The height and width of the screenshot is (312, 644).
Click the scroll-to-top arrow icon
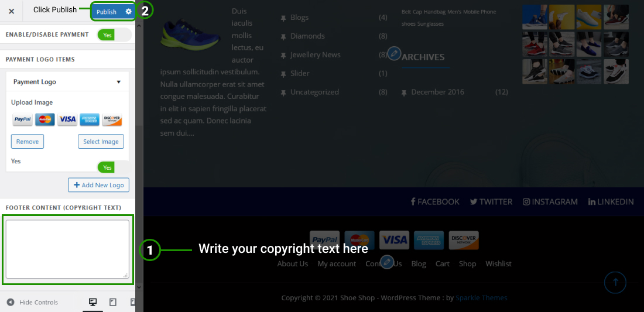coord(615,283)
